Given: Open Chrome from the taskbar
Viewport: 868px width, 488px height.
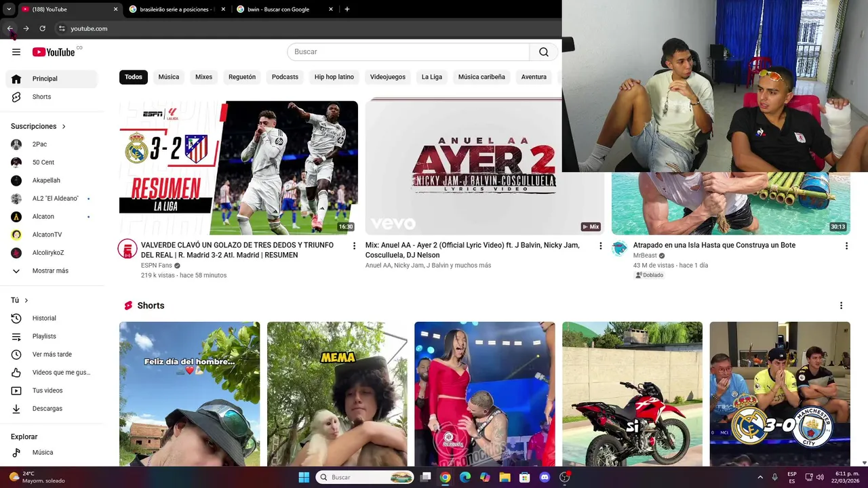Looking at the screenshot, I should pos(445,477).
